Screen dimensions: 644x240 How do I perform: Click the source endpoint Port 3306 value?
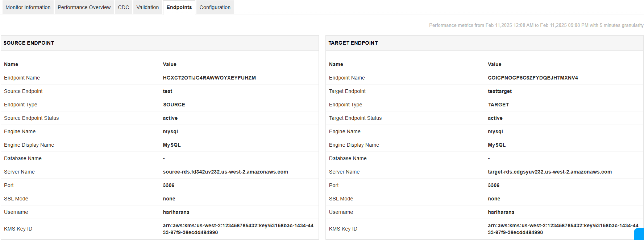click(x=169, y=185)
